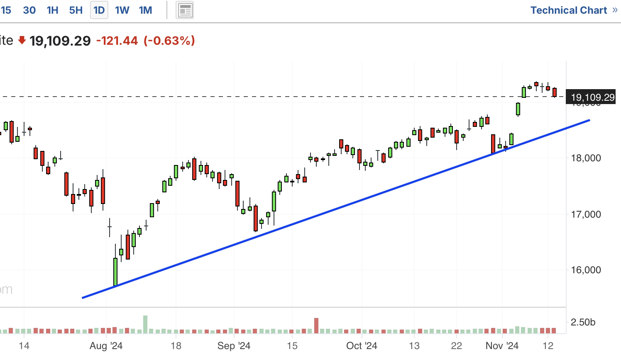Click the 17,000 y-axis label
The height and width of the screenshot is (364, 621).
[586, 214]
